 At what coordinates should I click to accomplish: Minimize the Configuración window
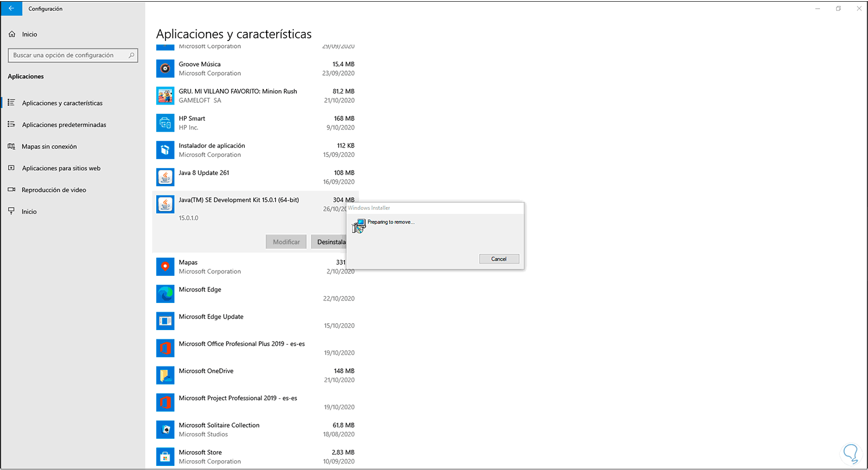click(818, 9)
